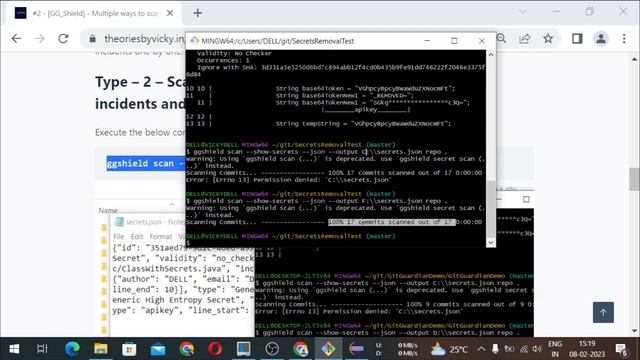
Task: Switch ENG IN input language
Action: 555,349
